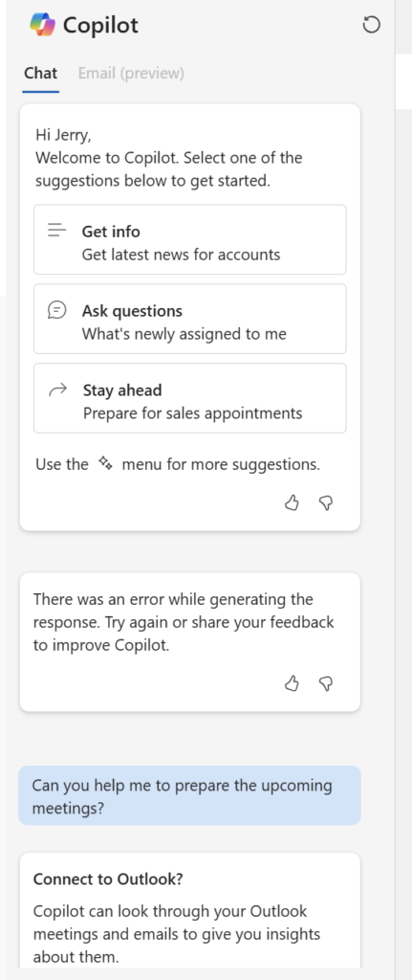
Task: Give thumbs down on welcome message
Action: (326, 503)
